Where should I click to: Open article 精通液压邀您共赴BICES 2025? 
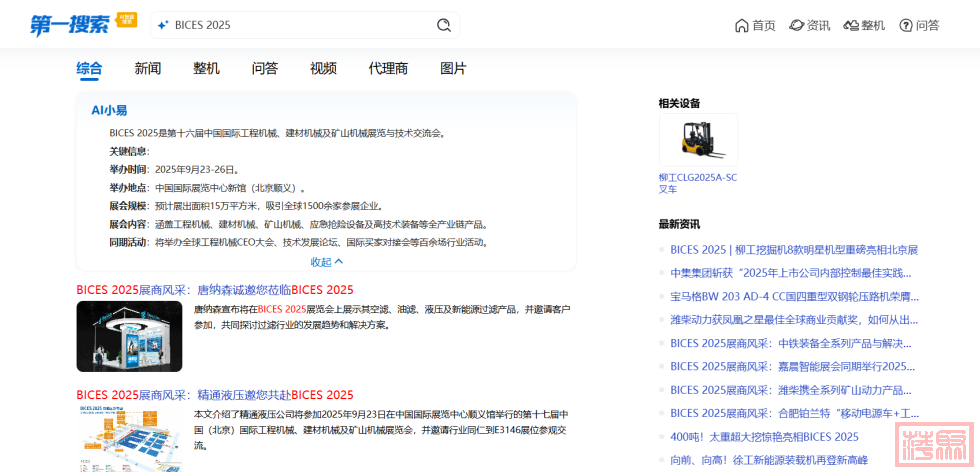(215, 395)
